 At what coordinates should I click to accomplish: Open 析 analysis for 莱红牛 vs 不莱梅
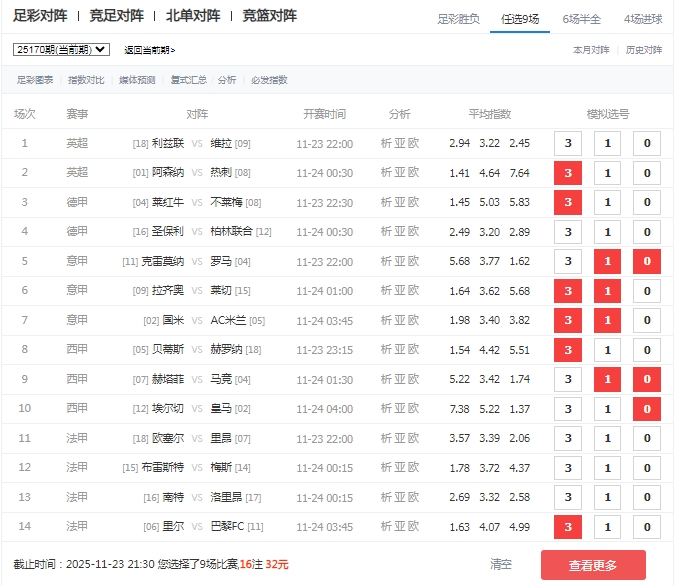pyautogui.click(x=387, y=203)
